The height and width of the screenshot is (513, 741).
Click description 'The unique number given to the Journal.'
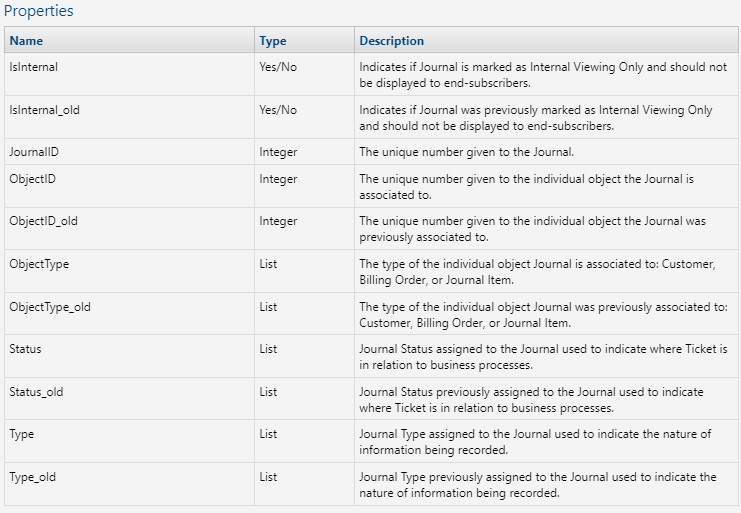(x=466, y=152)
